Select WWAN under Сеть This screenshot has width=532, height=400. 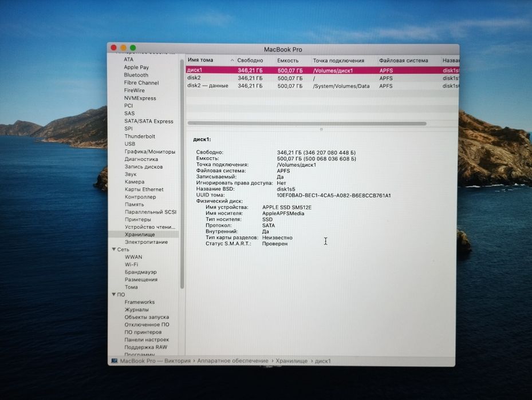pos(133,257)
